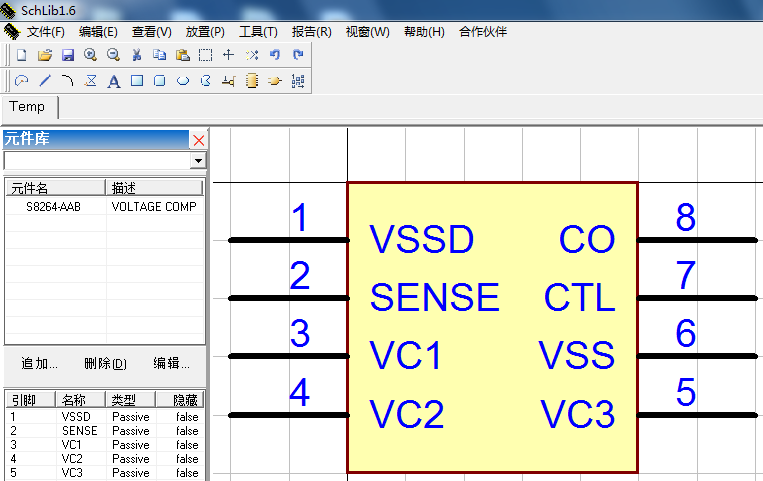Zoom in using the magnifier plus icon
The height and width of the screenshot is (481, 763).
tap(90, 55)
